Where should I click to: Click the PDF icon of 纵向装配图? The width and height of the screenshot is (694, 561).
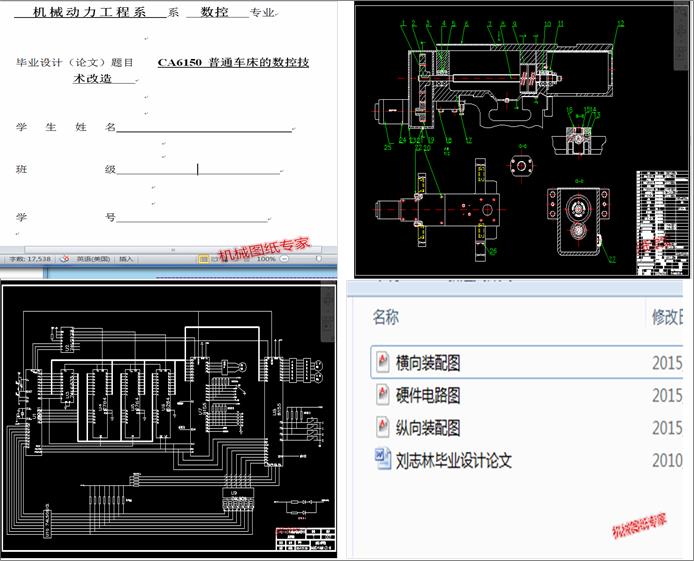382,427
